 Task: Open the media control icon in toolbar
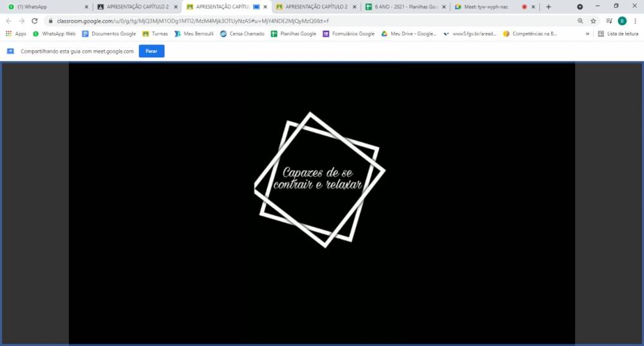(x=609, y=21)
